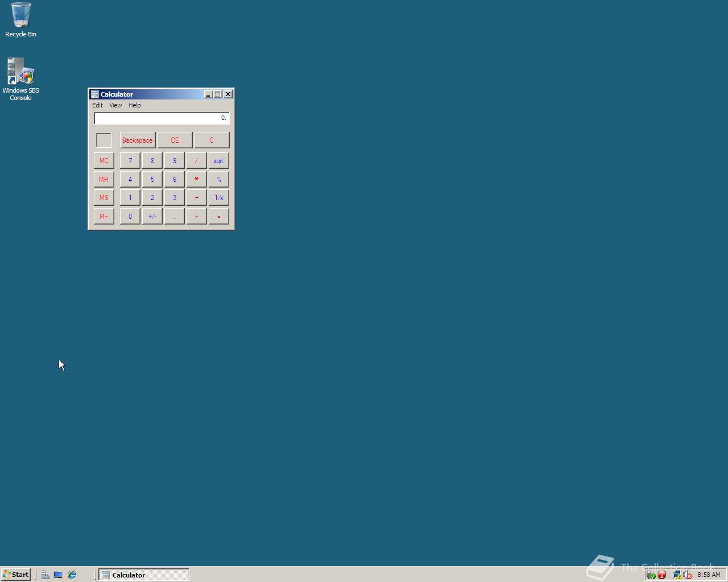Viewport: 728px width, 582px height.
Task: Open the Server Manager quick launch icon
Action: tap(45, 575)
